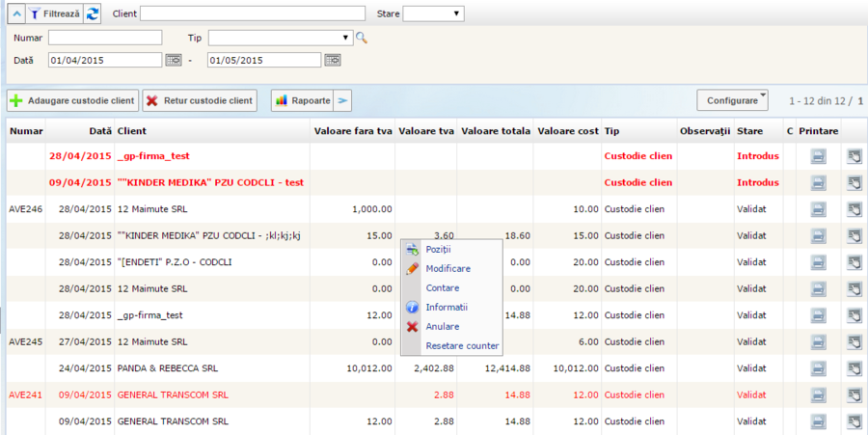Print the red AVE241 GENERAL TRANSCOM entry
Viewport: 868px width, 435px height.
818,394
